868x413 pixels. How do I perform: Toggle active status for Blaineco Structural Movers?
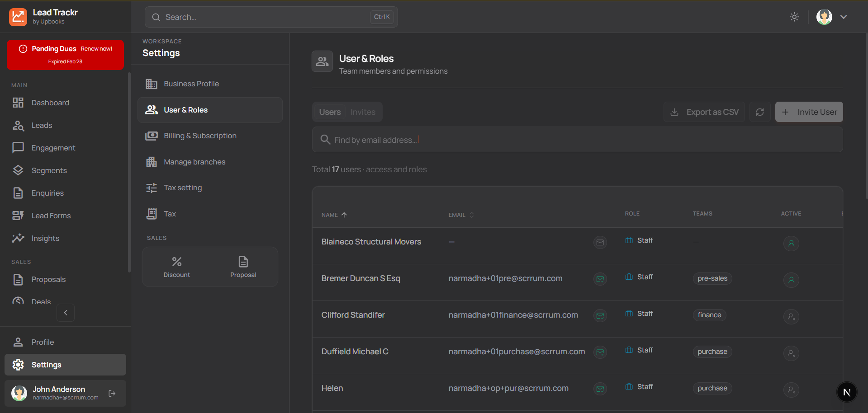click(x=791, y=244)
